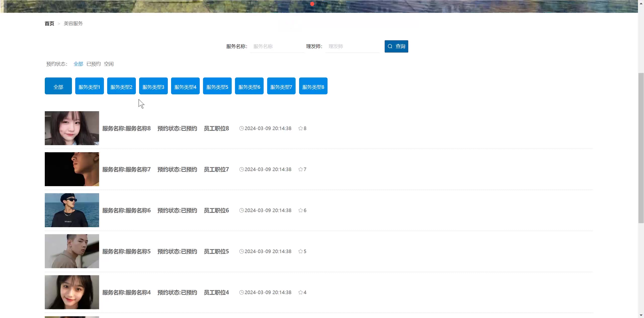
Task: Select the 服务类型5 tab
Action: click(x=217, y=86)
